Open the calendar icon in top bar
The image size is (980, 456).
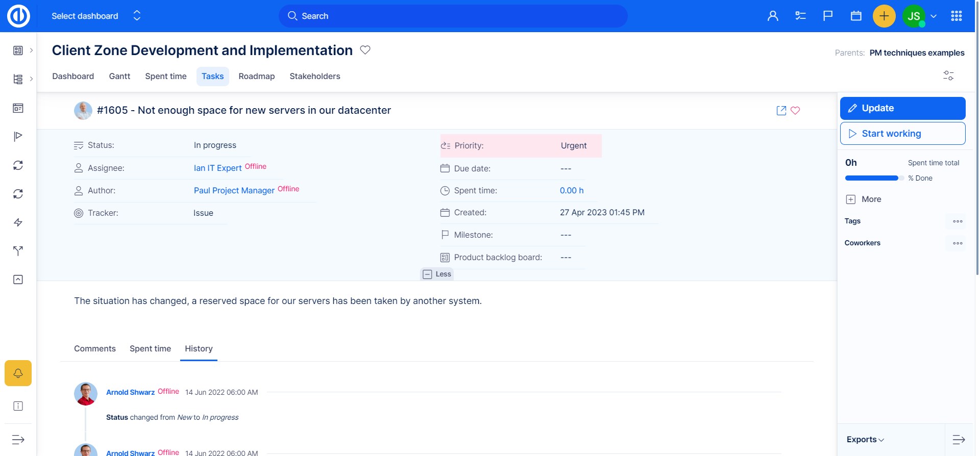pyautogui.click(x=856, y=16)
